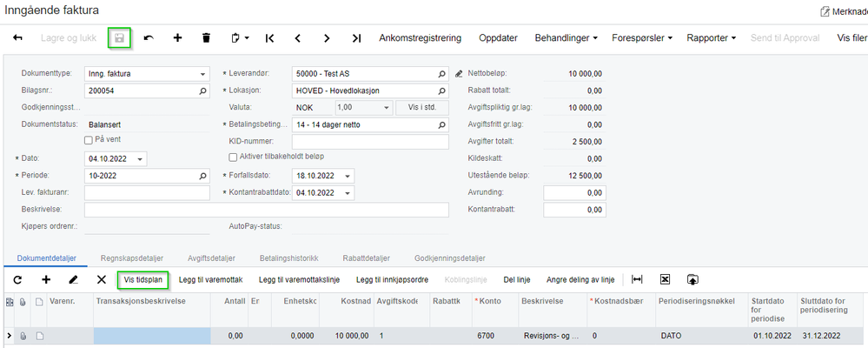Tick the På vent checkbox
The image size is (868, 348).
coord(88,140)
